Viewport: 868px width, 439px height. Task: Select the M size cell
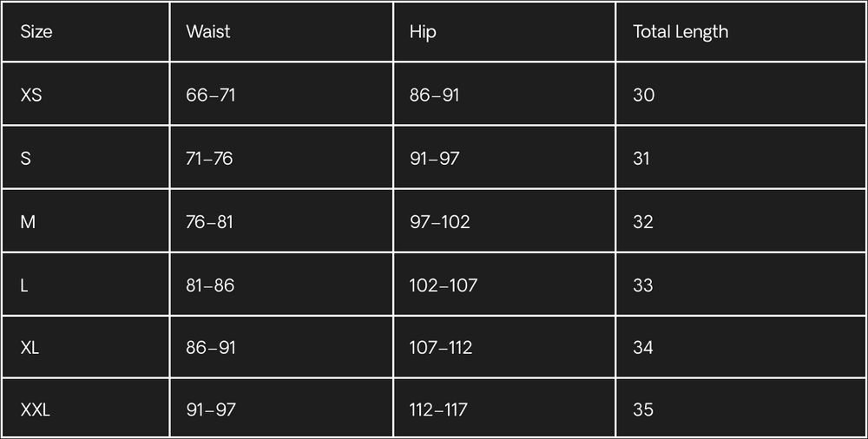(29, 222)
